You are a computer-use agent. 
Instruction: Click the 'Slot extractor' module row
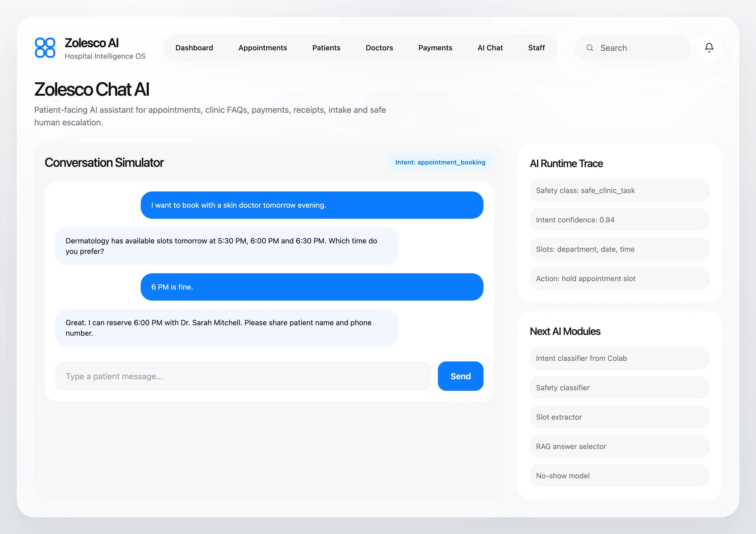pyautogui.click(x=619, y=417)
